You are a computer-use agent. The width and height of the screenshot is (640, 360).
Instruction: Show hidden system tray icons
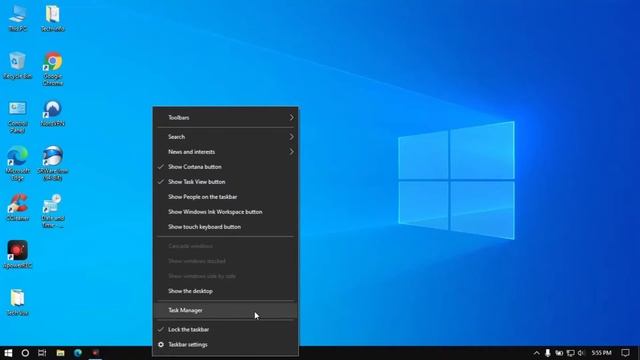click(537, 353)
